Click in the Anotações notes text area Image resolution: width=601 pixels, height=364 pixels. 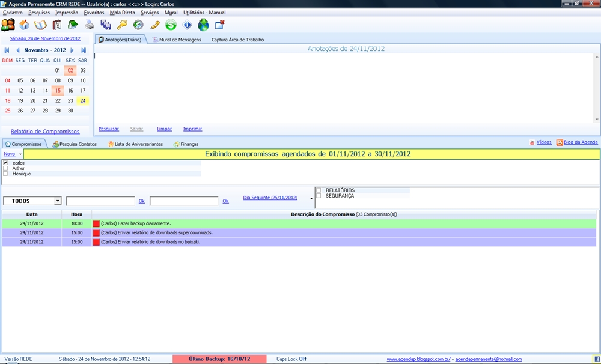(344, 88)
